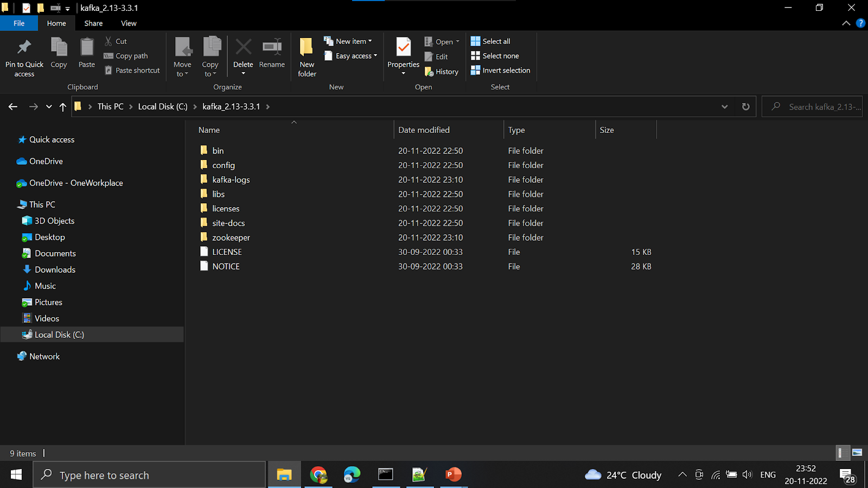Go up one folder level

(63, 107)
